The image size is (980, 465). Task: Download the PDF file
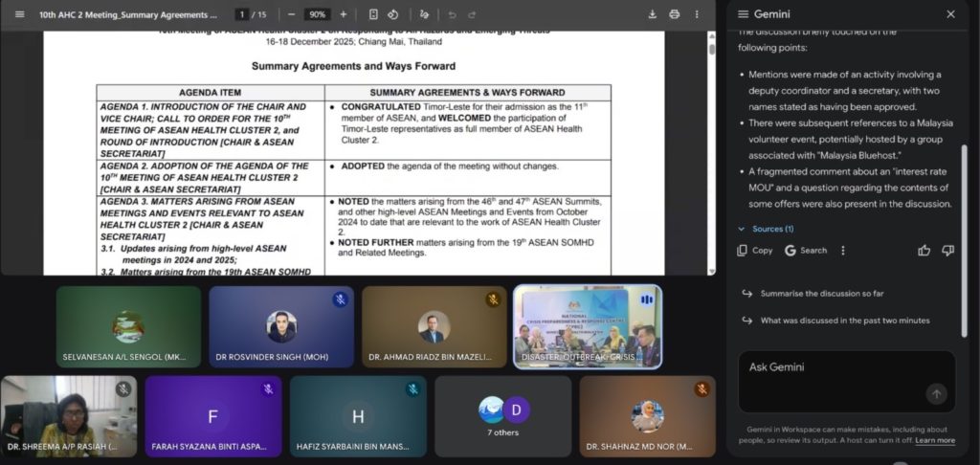pyautogui.click(x=653, y=14)
